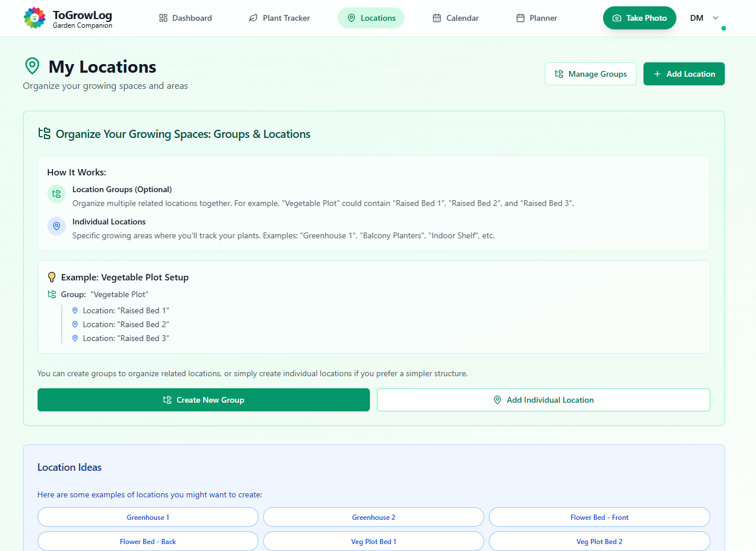The height and width of the screenshot is (551, 756).
Task: Open the Planner tab
Action: pos(536,18)
